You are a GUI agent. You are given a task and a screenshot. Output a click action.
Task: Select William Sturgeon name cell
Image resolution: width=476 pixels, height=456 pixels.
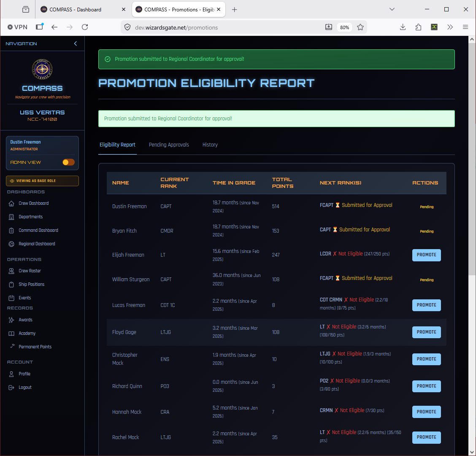click(131, 280)
